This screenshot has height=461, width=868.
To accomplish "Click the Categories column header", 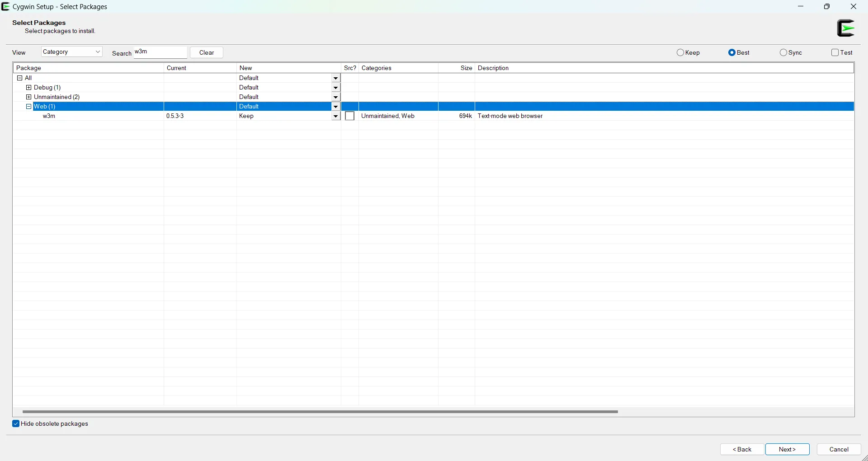I will pyautogui.click(x=399, y=68).
